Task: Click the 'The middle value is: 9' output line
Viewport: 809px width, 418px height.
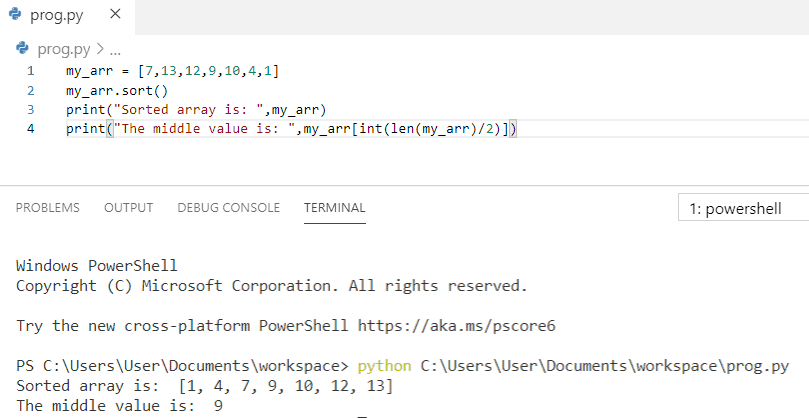Action: click(119, 406)
